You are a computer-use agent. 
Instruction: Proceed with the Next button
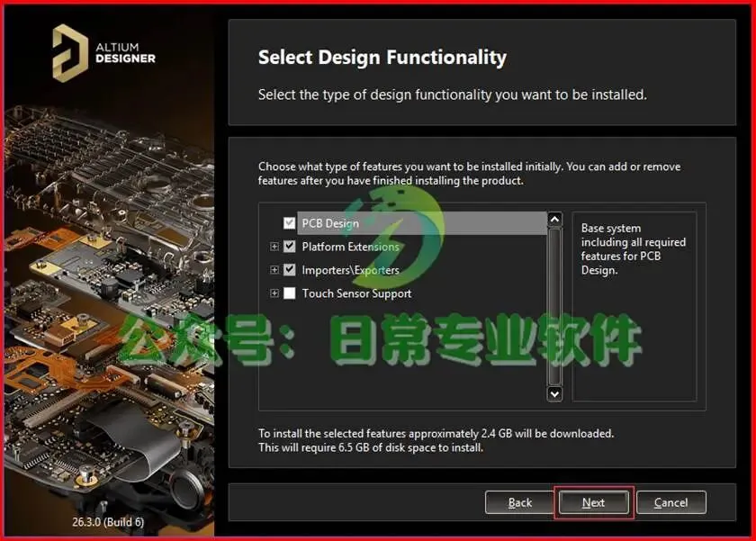[x=593, y=502]
